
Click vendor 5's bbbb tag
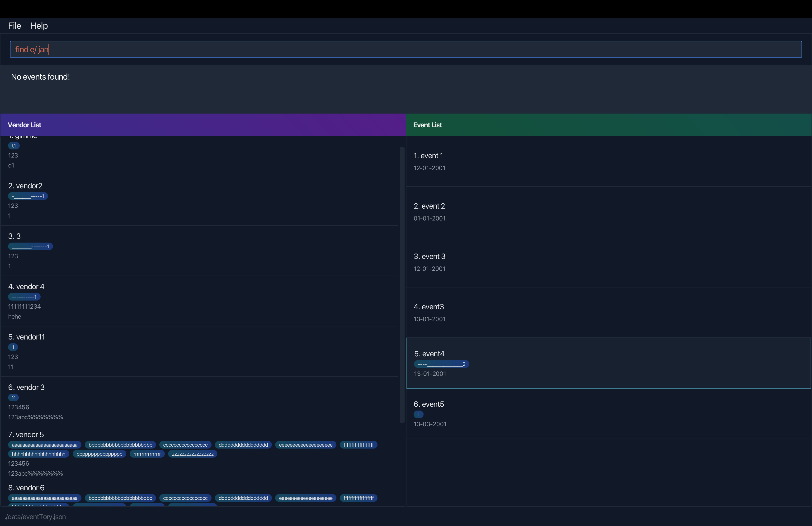pyautogui.click(x=120, y=445)
